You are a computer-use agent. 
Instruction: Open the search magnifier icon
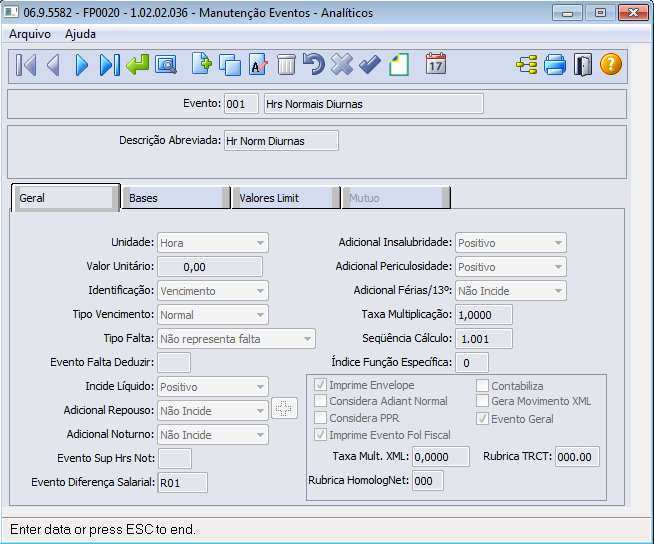pyautogui.click(x=166, y=65)
